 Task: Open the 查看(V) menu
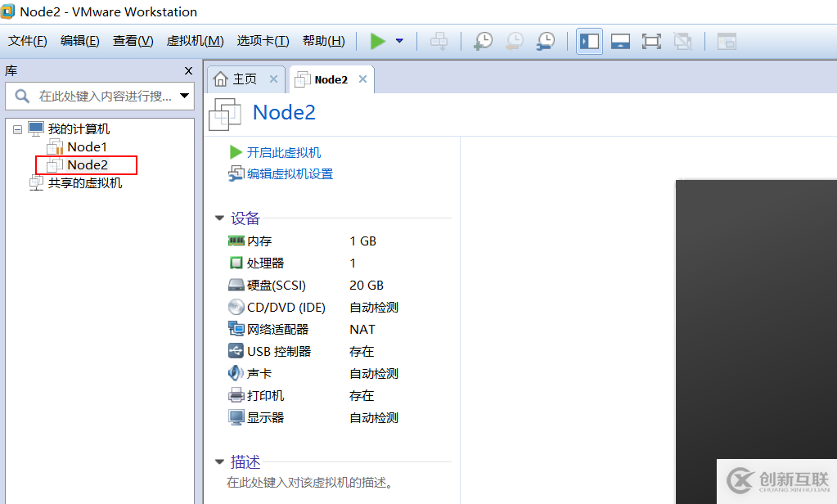click(133, 41)
